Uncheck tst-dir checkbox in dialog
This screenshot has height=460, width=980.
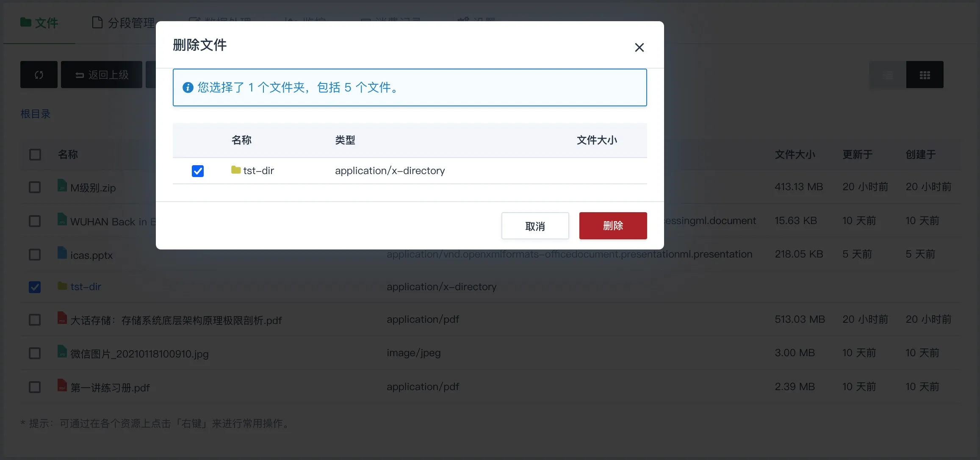point(198,171)
